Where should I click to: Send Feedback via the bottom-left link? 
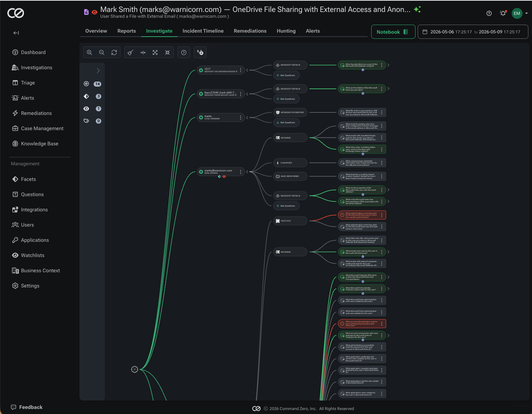click(x=27, y=407)
